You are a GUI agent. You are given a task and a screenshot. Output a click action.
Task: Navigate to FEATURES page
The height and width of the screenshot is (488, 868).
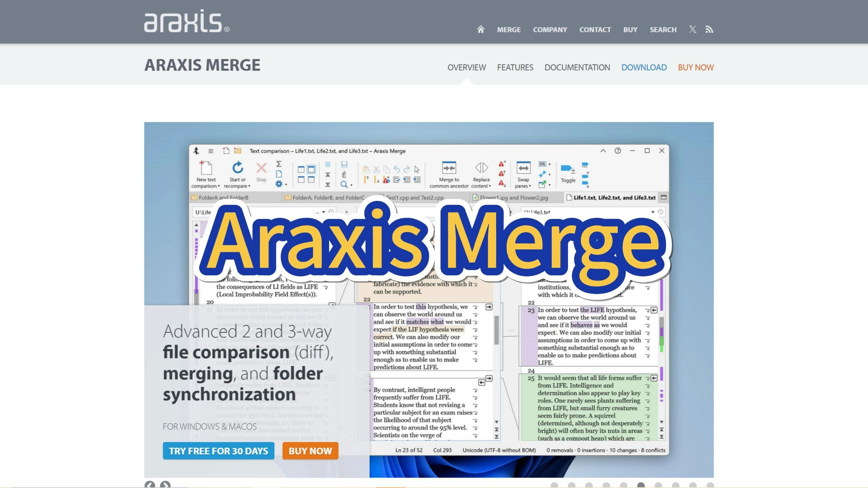pyautogui.click(x=515, y=67)
